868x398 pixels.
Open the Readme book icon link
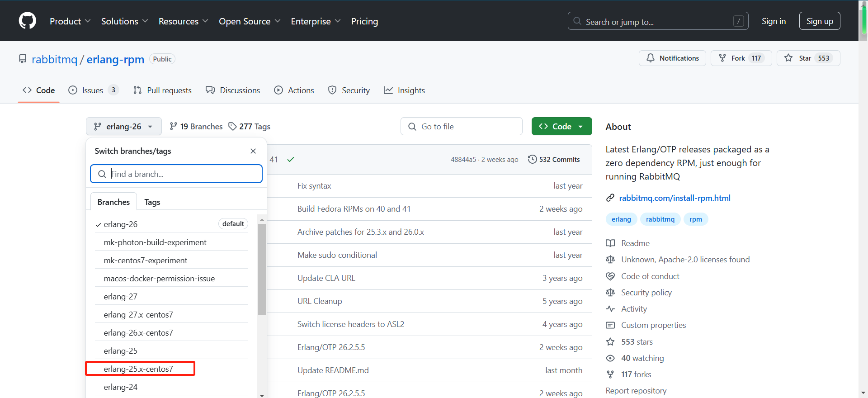tap(610, 243)
